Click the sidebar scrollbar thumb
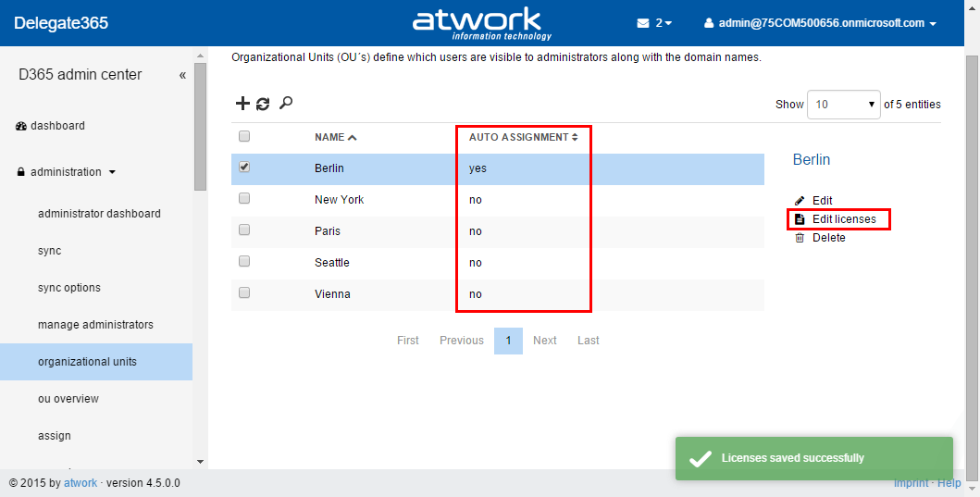980x497 pixels. 200,126
